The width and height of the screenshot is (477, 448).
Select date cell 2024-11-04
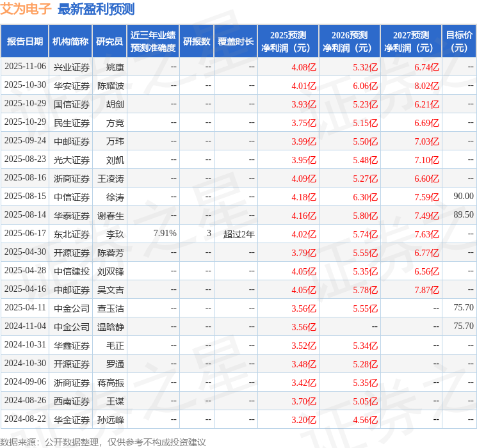pos(25,326)
